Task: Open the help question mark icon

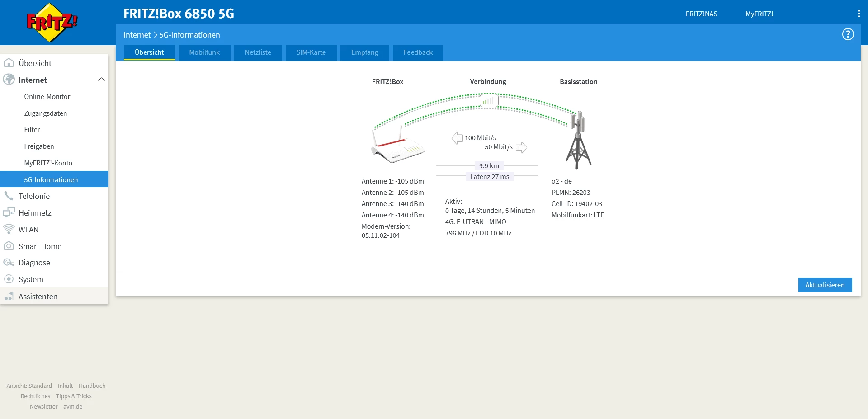Action: point(848,34)
